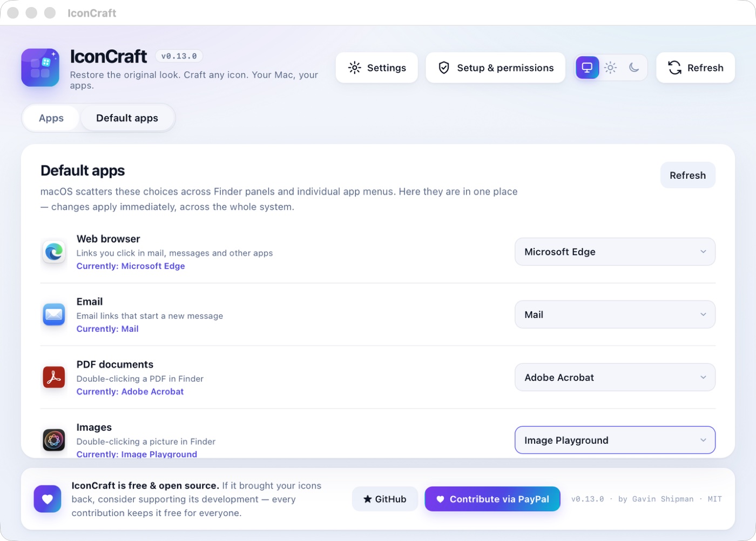756x541 pixels.
Task: Click the header Refresh button with arrows
Action: click(696, 68)
